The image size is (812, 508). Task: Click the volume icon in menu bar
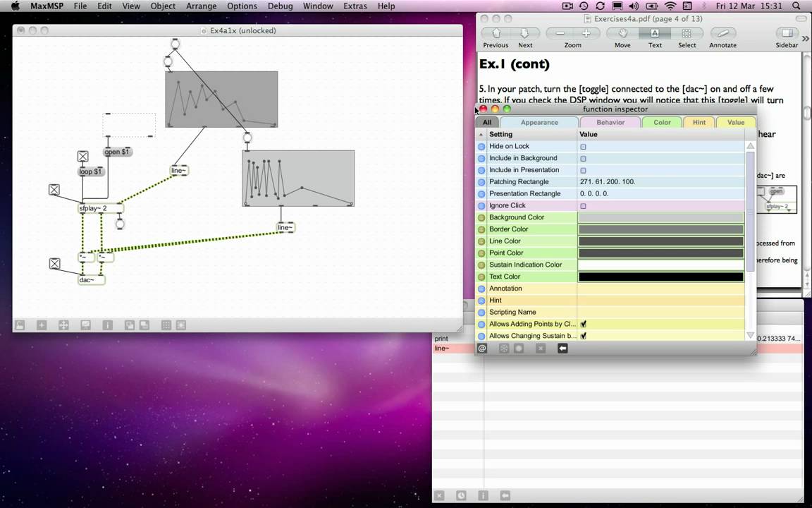point(634,6)
